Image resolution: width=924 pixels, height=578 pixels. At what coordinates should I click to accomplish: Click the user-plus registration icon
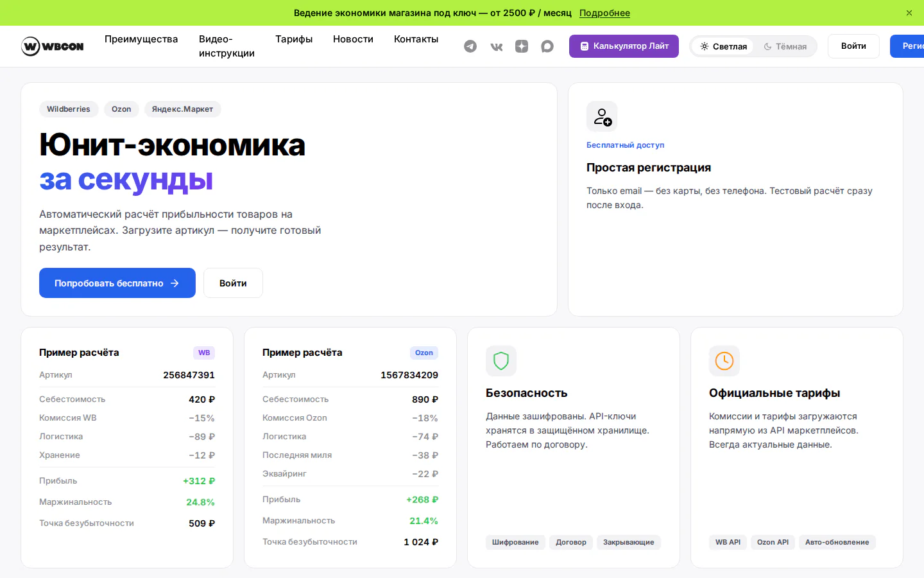coord(602,116)
